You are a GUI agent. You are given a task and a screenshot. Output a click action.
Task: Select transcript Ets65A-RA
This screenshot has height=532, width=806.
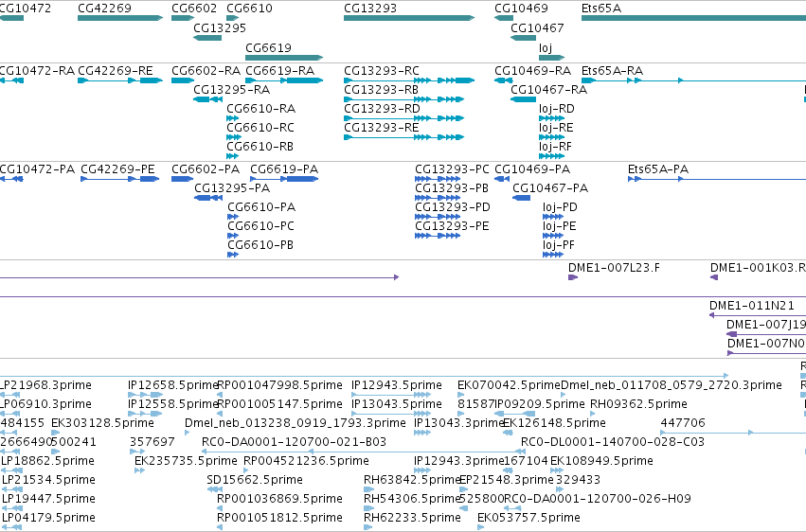pyautogui.click(x=612, y=70)
